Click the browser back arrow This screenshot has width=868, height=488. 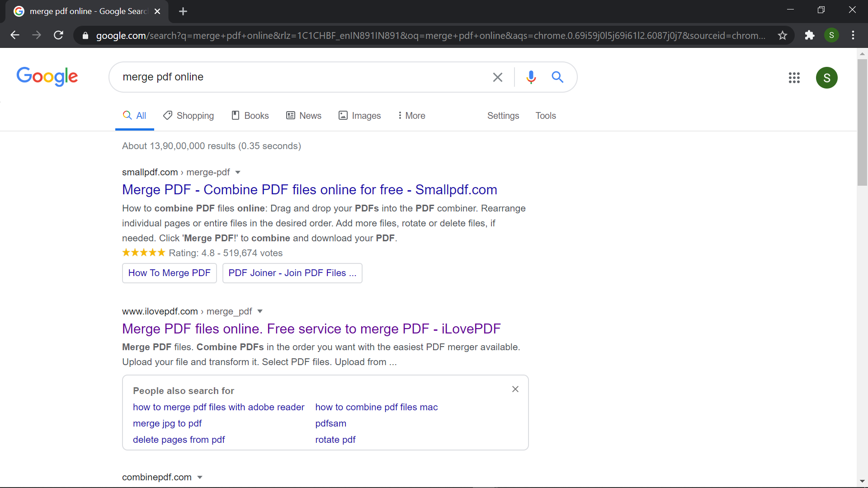pyautogui.click(x=15, y=35)
